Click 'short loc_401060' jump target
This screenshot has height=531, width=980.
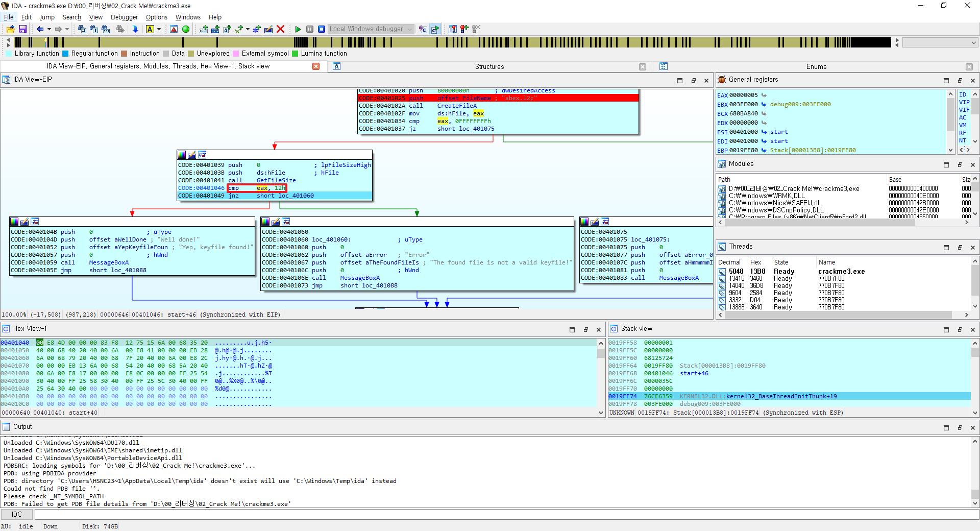(x=285, y=196)
